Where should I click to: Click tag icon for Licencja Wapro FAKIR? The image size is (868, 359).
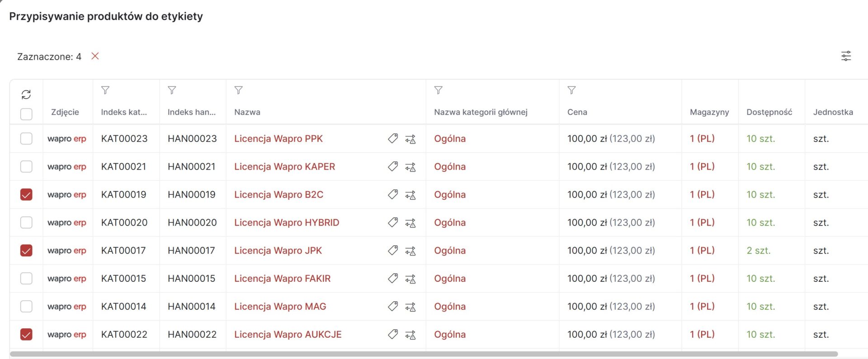point(393,278)
